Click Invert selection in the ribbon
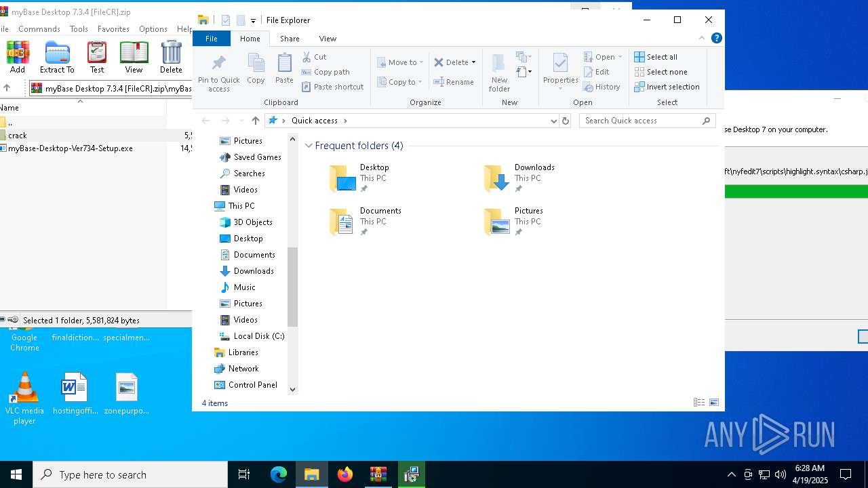 667,87
